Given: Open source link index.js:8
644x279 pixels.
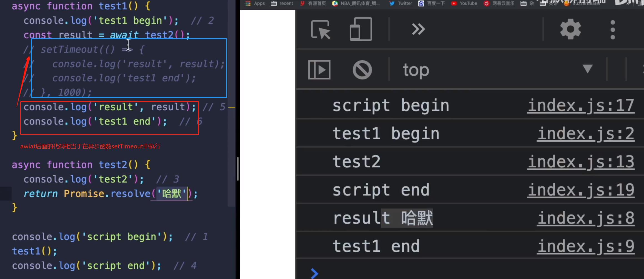Looking at the screenshot, I should tap(585, 218).
